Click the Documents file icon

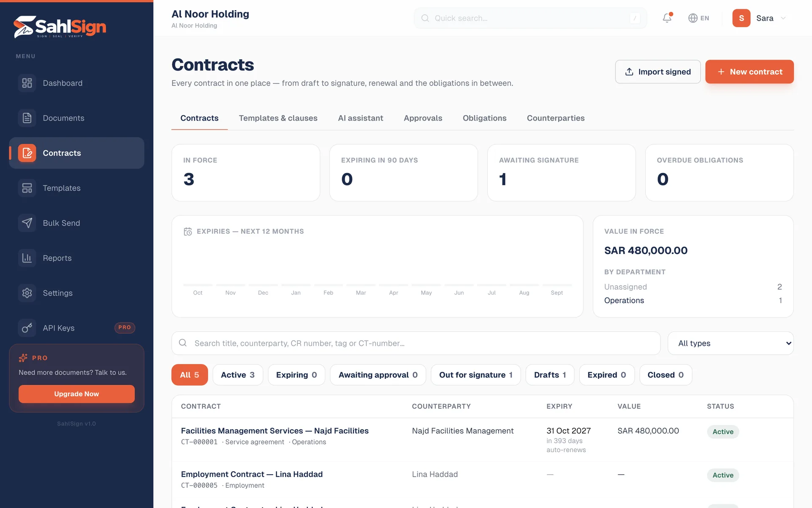coord(27,118)
